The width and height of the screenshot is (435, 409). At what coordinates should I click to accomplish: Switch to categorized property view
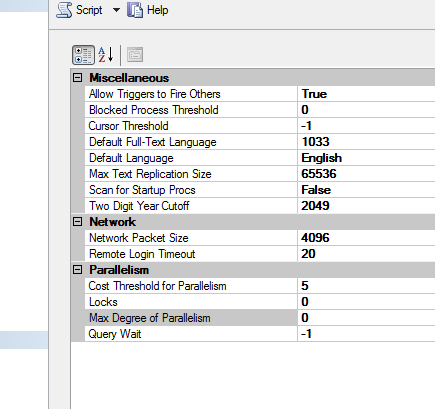point(83,55)
